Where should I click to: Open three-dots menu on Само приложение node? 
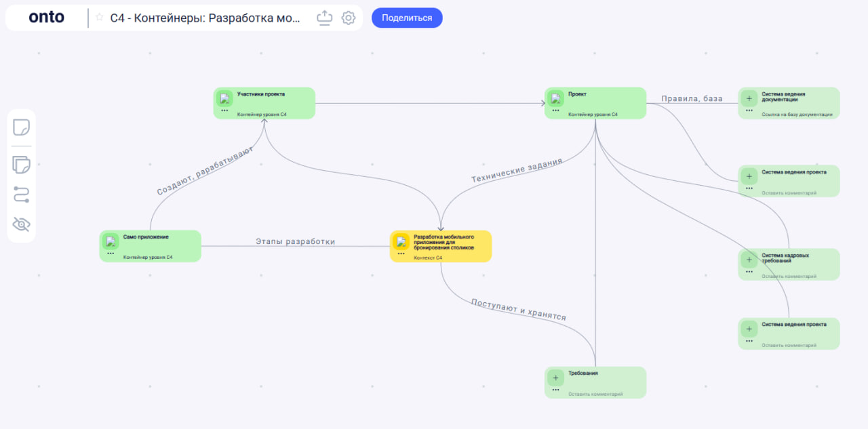pyautogui.click(x=111, y=253)
